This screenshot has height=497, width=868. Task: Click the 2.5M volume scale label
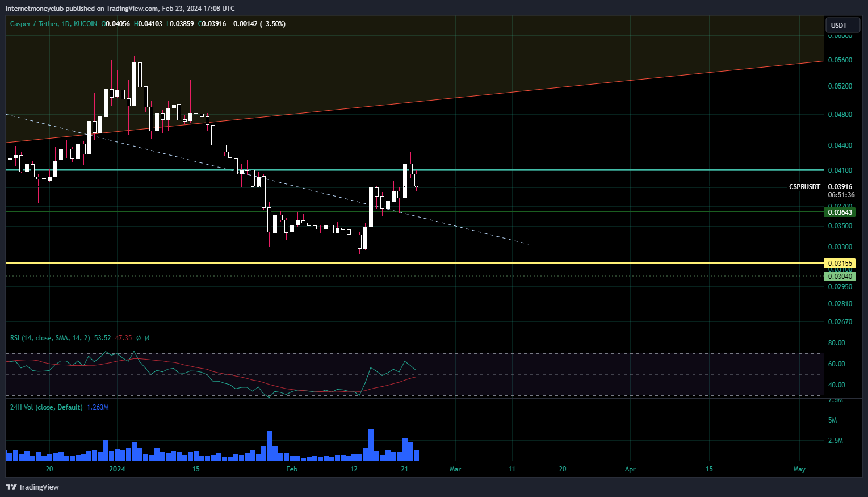(x=835, y=441)
